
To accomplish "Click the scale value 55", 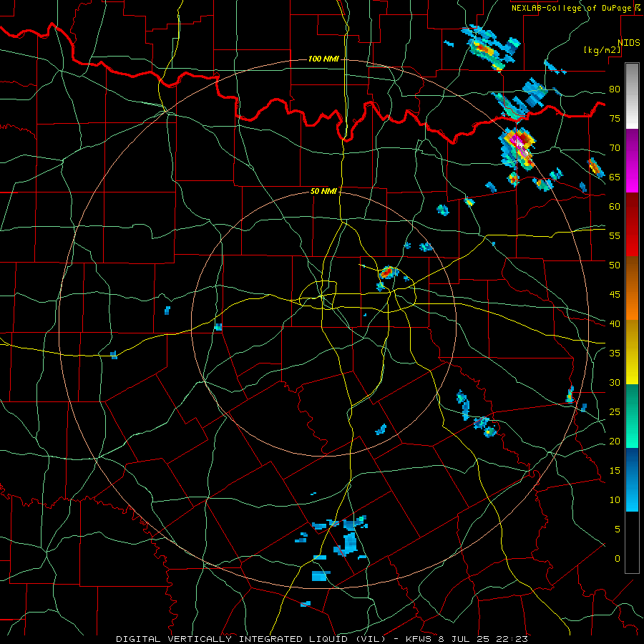I will tap(615, 235).
